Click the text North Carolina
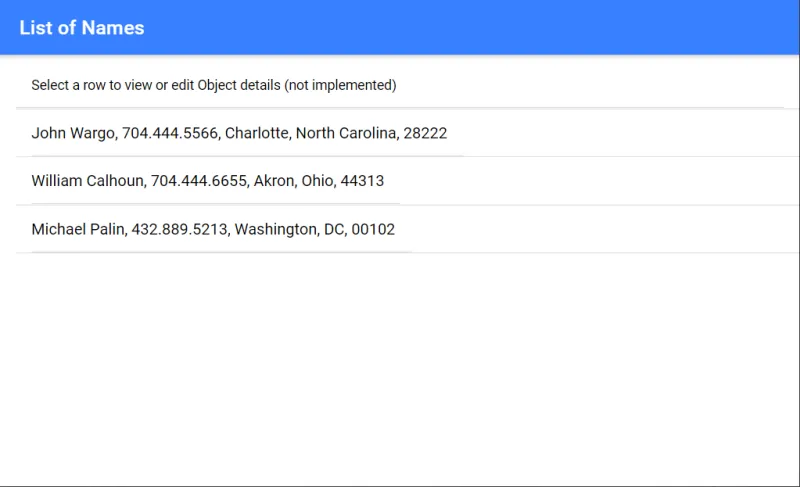 coord(347,133)
